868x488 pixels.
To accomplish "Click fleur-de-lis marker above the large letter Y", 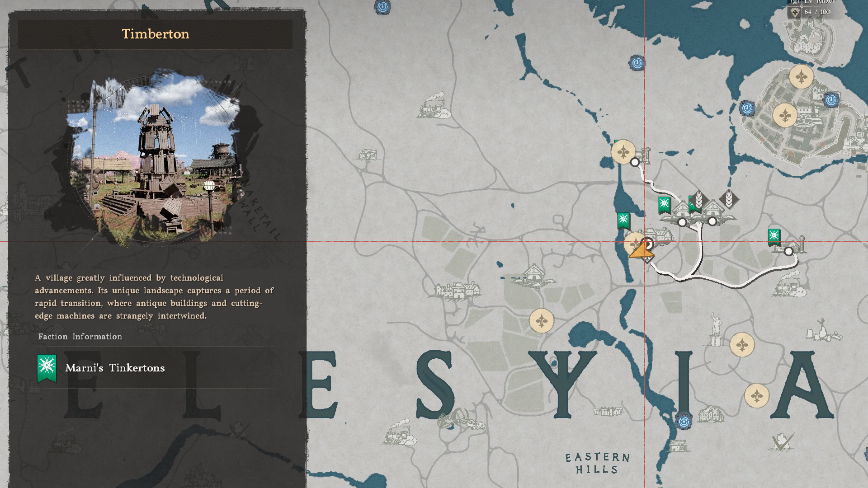I will (541, 321).
